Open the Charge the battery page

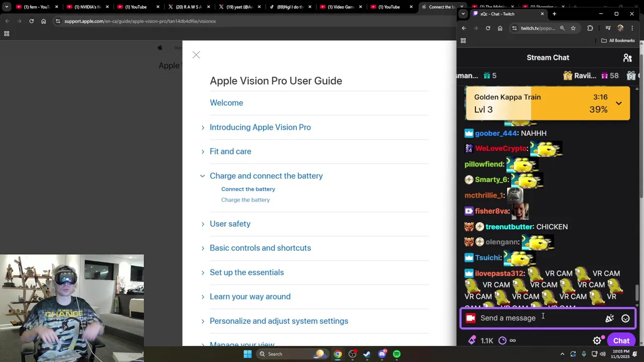tap(246, 200)
